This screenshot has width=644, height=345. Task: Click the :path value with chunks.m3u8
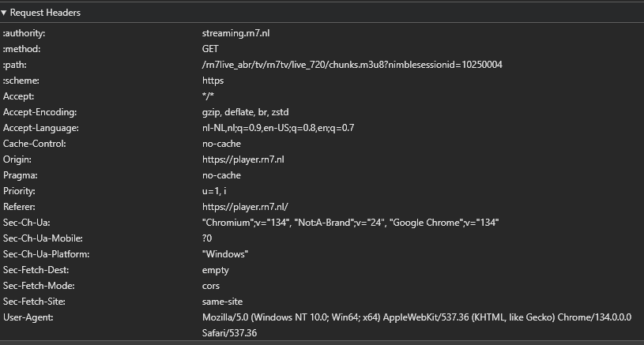point(352,65)
